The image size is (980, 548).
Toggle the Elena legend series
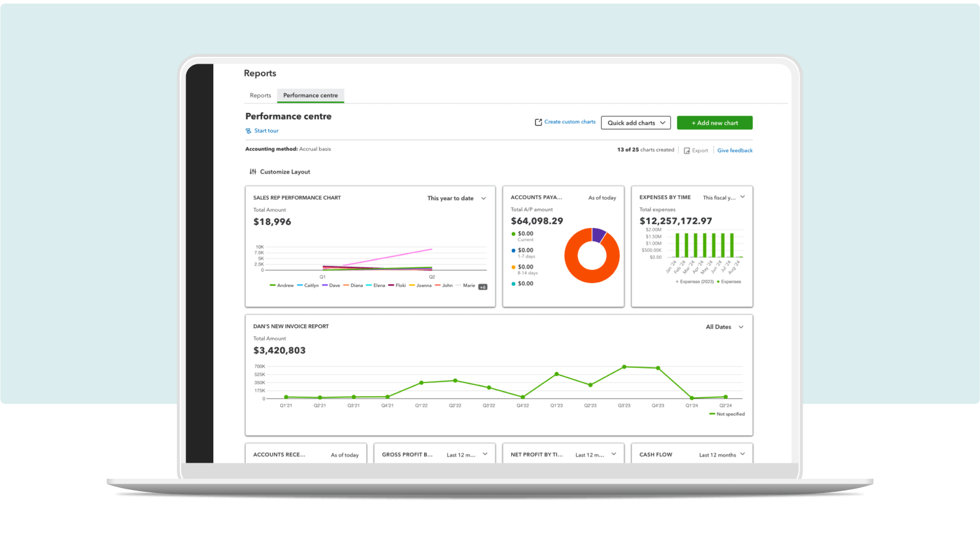coord(376,285)
